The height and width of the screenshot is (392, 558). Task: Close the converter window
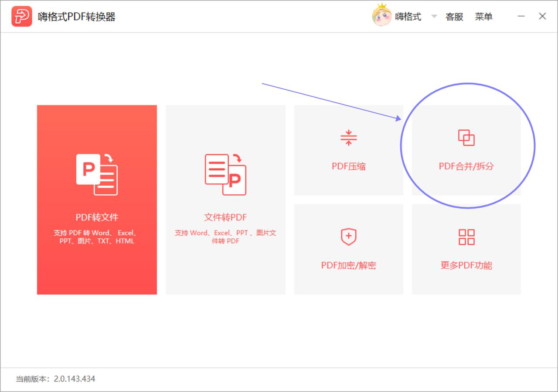(542, 16)
